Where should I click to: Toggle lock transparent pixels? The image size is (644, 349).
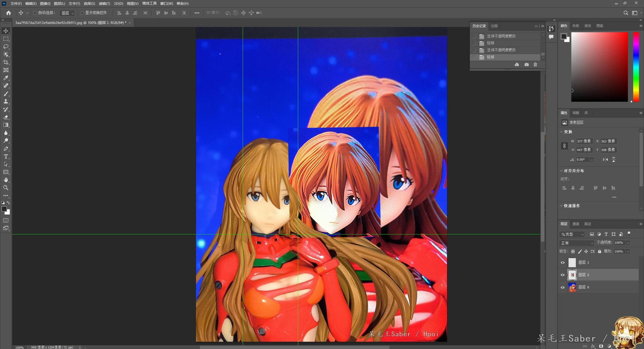(x=573, y=252)
